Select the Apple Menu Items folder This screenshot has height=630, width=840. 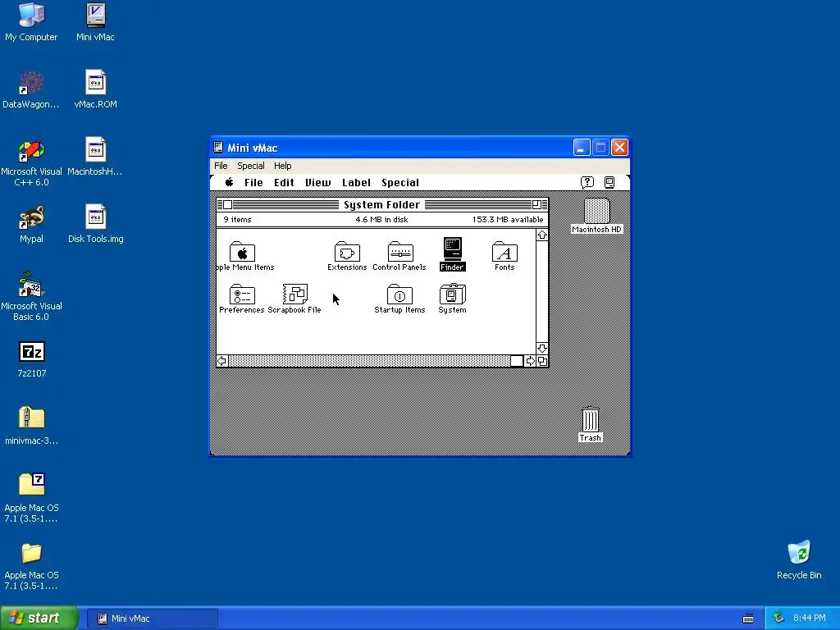coord(242,252)
